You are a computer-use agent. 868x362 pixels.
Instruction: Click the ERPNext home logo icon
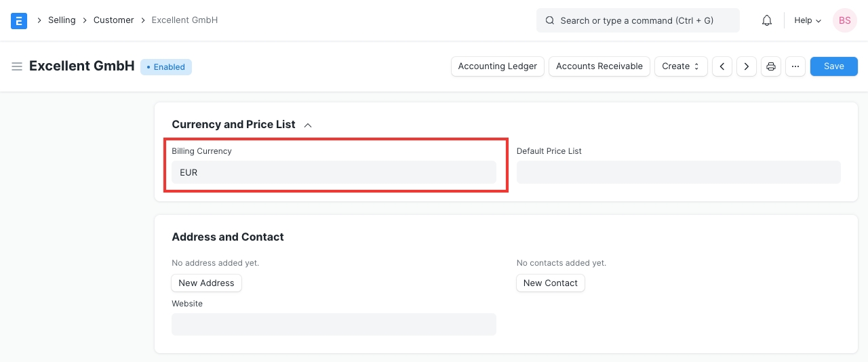coord(19,20)
